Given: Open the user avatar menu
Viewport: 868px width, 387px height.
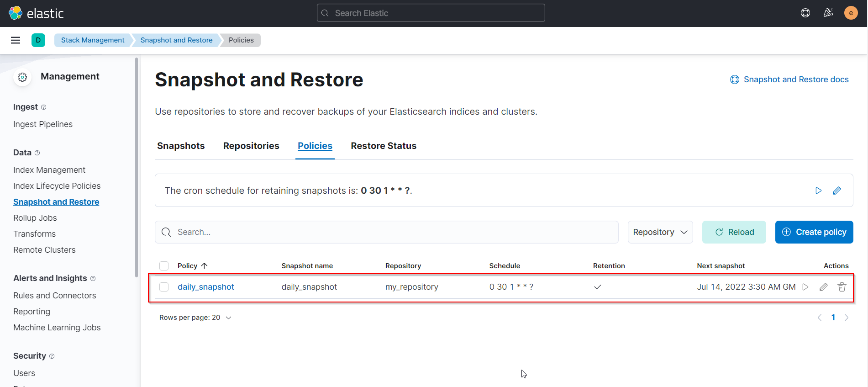Looking at the screenshot, I should 851,13.
